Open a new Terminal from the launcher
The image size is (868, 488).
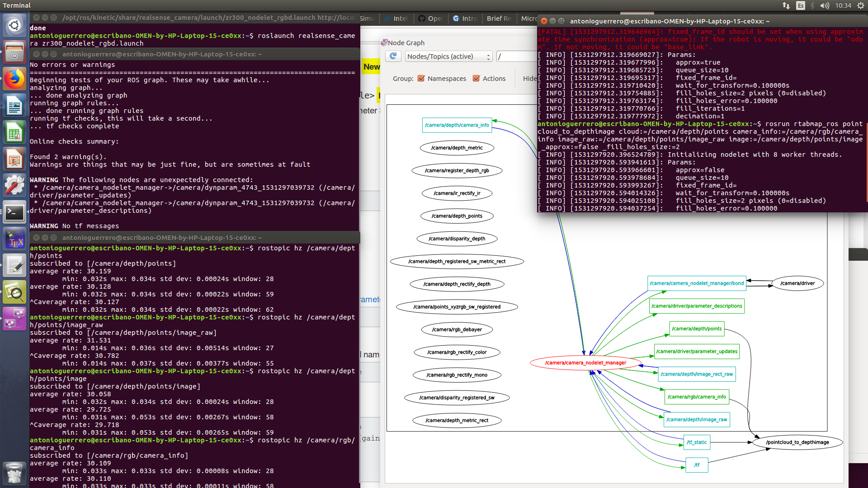pyautogui.click(x=14, y=212)
